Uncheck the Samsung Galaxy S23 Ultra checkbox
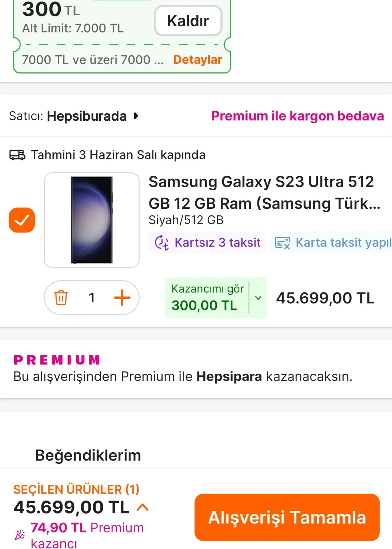The image size is (392, 549). coord(22,220)
